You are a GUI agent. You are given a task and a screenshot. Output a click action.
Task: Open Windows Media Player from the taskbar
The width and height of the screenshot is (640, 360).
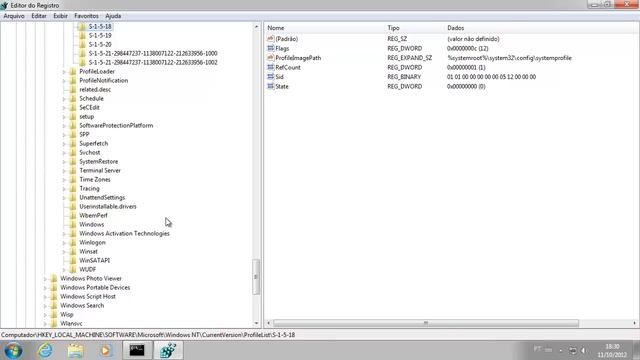[106, 351]
